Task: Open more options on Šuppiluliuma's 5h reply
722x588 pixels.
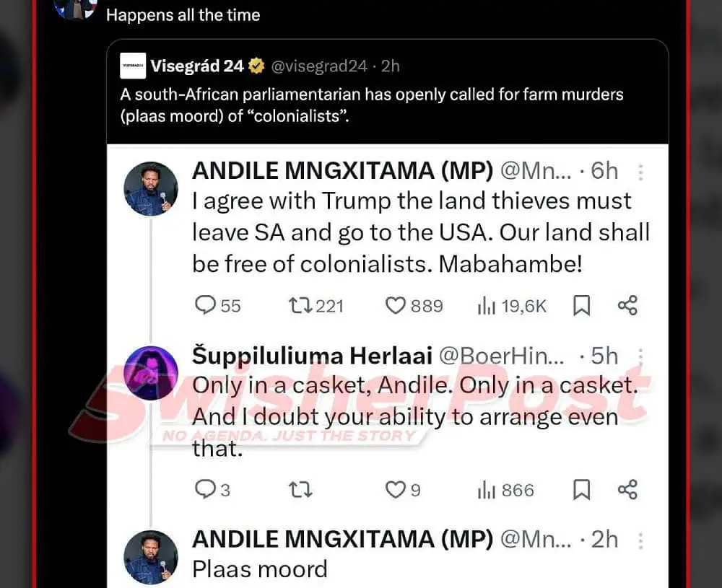Action: tap(640, 356)
